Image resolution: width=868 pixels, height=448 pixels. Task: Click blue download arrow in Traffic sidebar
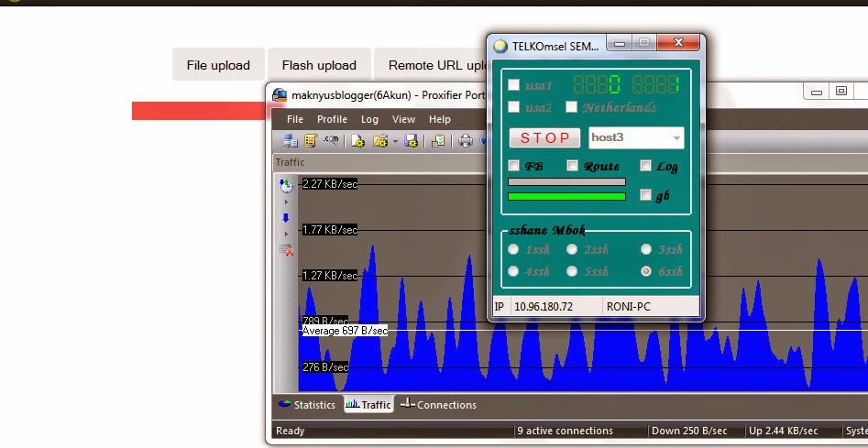pos(286,218)
